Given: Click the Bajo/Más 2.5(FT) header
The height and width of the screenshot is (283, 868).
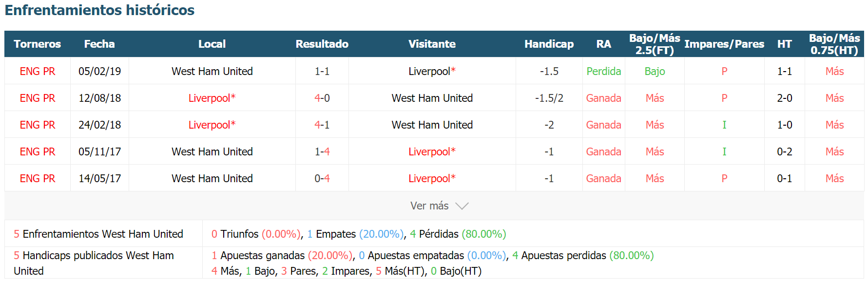Looking at the screenshot, I should point(655,44).
